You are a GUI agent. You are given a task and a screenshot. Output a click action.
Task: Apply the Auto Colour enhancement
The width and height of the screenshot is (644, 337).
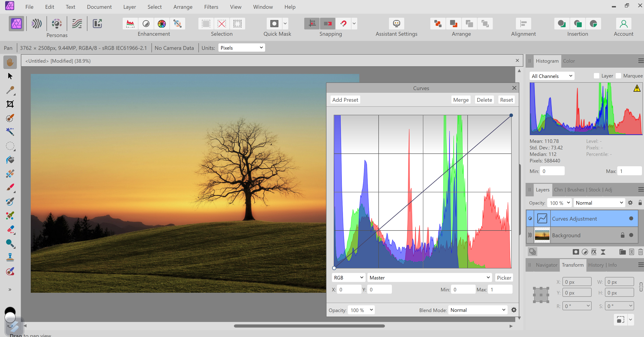[x=162, y=24]
